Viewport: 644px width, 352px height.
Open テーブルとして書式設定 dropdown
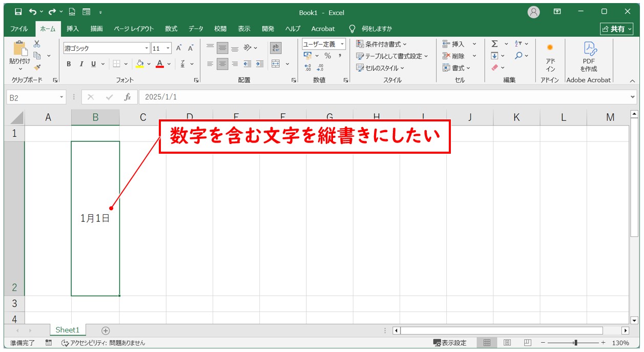[392, 56]
